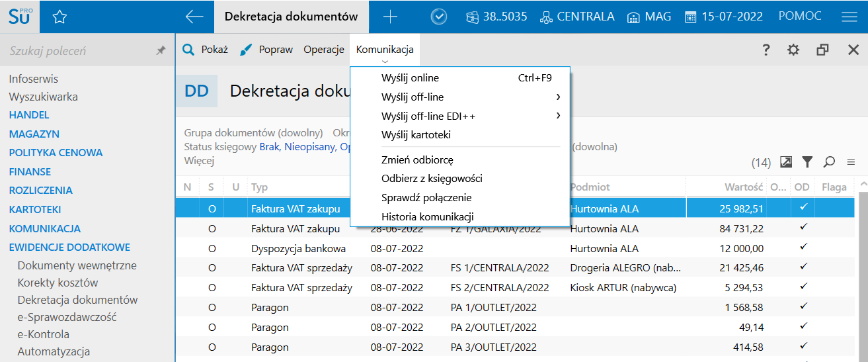Choose Historia komunikacji from menu
868x362 pixels.
[x=427, y=216]
